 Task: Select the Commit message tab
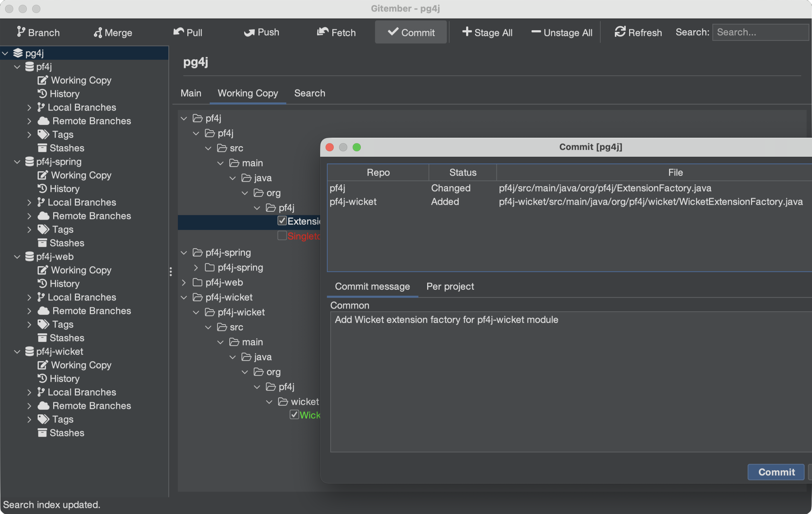372,286
